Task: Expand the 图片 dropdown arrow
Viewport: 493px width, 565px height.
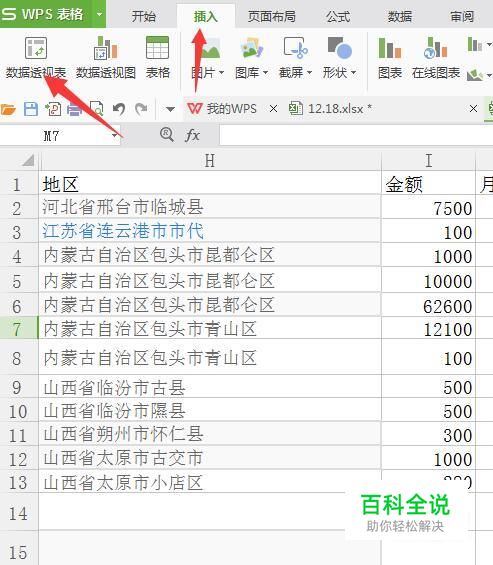Action: [x=221, y=73]
